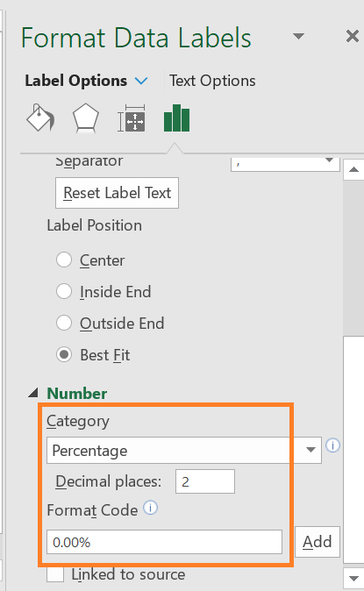Select Label Options bar chart icon
The image size is (364, 591).
point(176,118)
